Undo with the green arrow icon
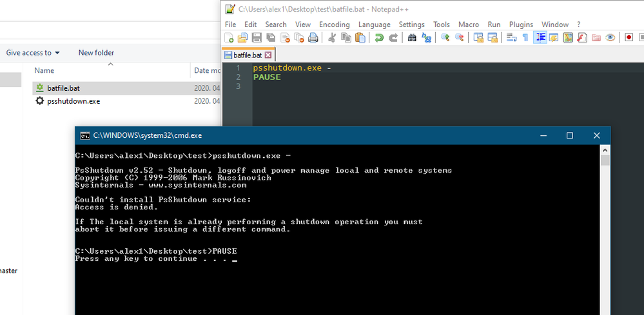 point(379,38)
